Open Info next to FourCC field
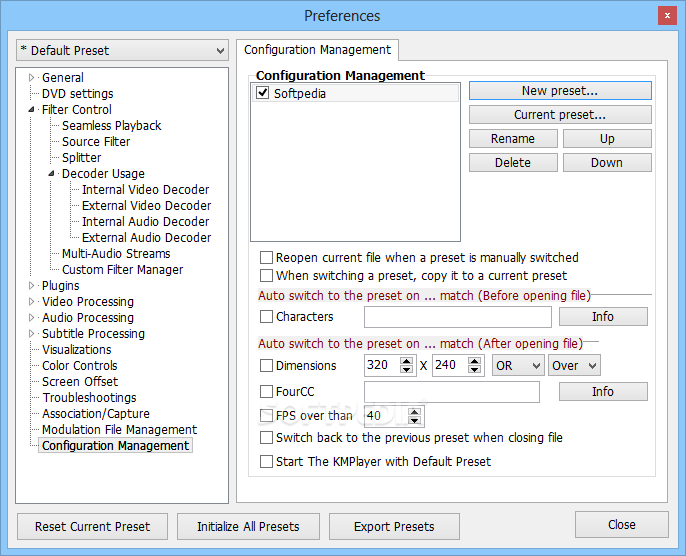This screenshot has width=686, height=556. pyautogui.click(x=603, y=392)
